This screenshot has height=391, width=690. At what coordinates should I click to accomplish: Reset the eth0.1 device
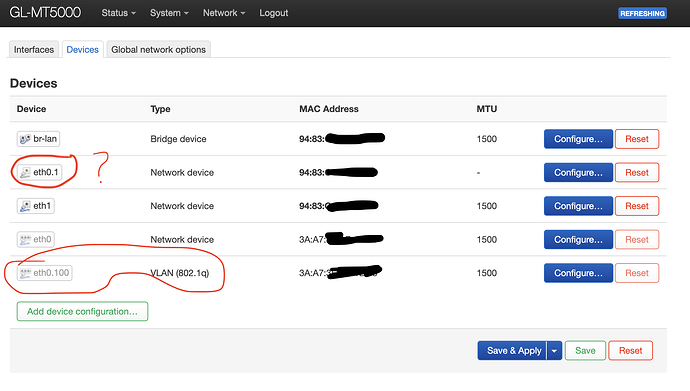point(637,172)
